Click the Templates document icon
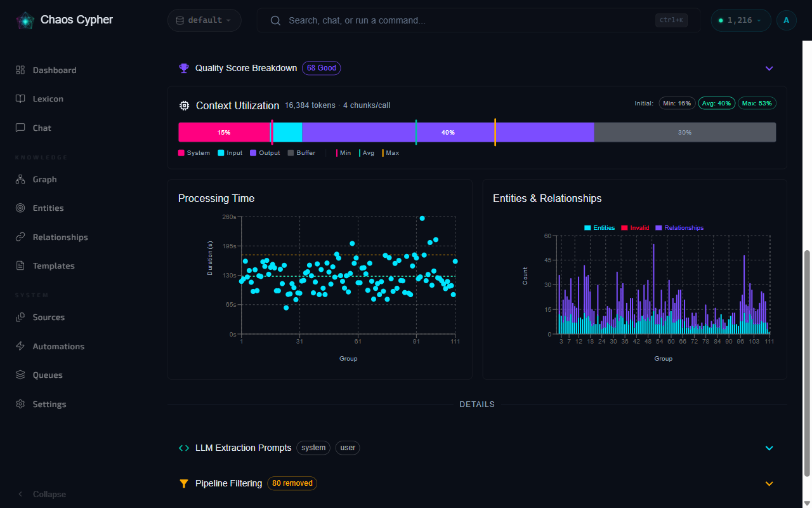The image size is (812, 508). 20,266
